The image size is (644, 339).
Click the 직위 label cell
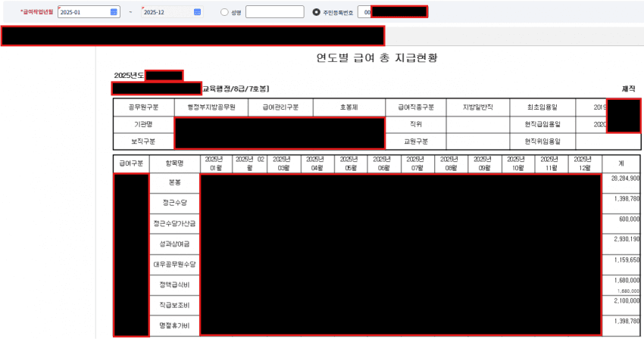[416, 124]
